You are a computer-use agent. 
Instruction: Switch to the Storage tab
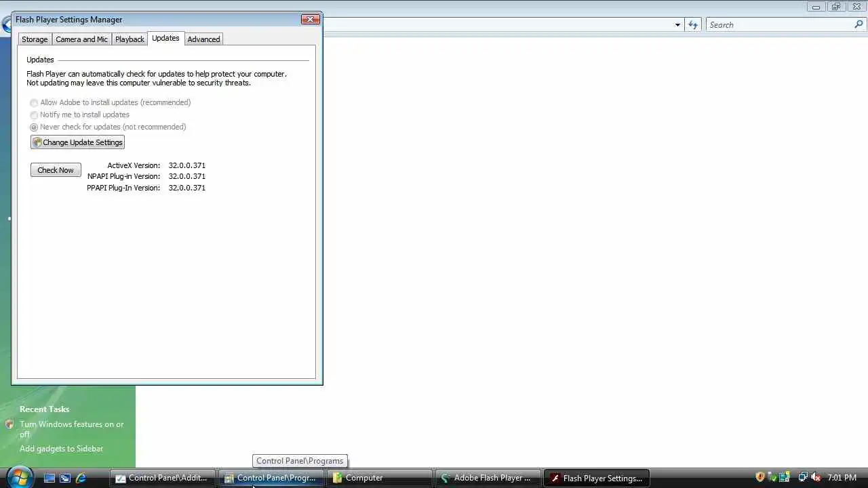[35, 39]
